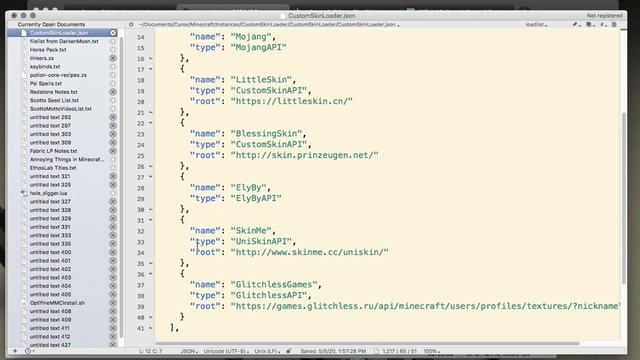Screen dimensions: 640x360
Task: Close untitled text 297
Action: tap(113, 126)
